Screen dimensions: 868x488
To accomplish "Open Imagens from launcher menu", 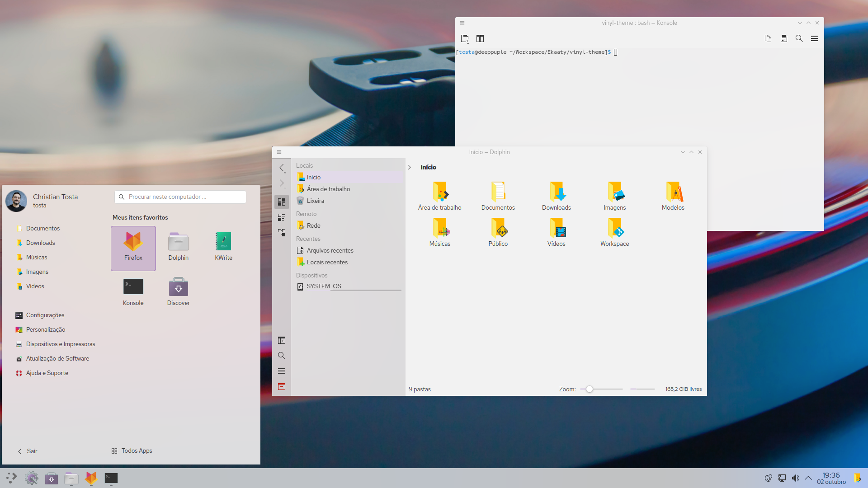I will [x=32, y=272].
